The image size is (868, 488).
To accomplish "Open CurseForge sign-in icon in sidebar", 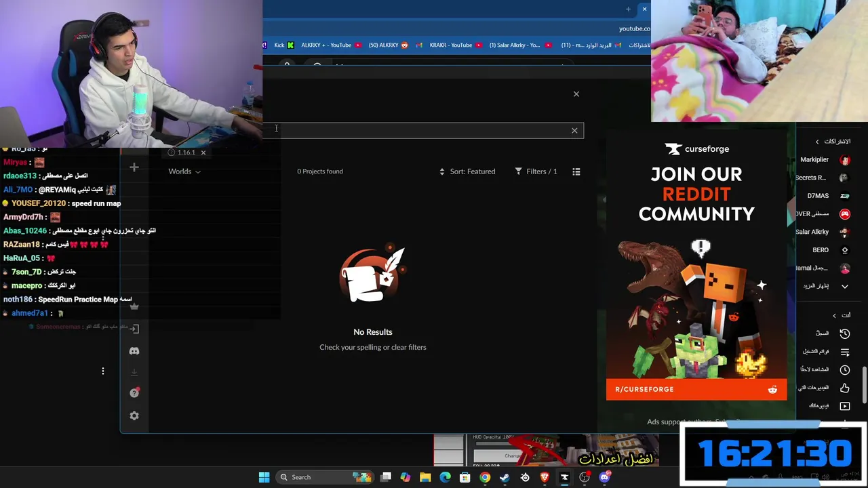I will click(x=134, y=329).
